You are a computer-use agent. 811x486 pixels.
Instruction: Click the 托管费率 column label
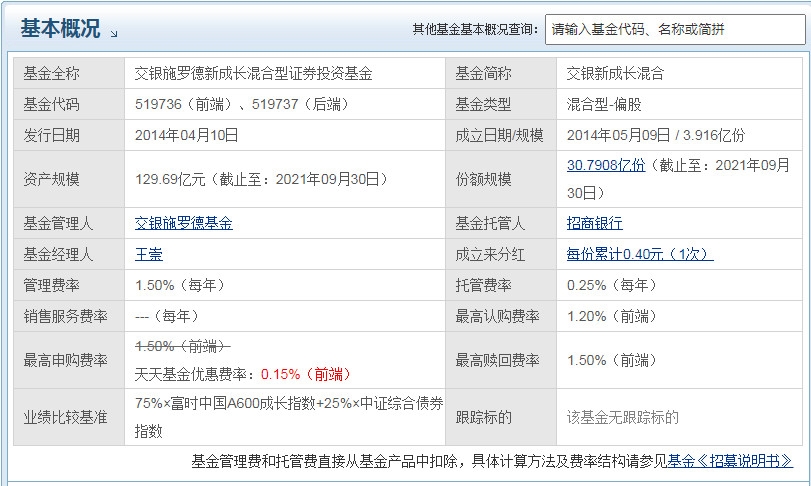point(483,285)
